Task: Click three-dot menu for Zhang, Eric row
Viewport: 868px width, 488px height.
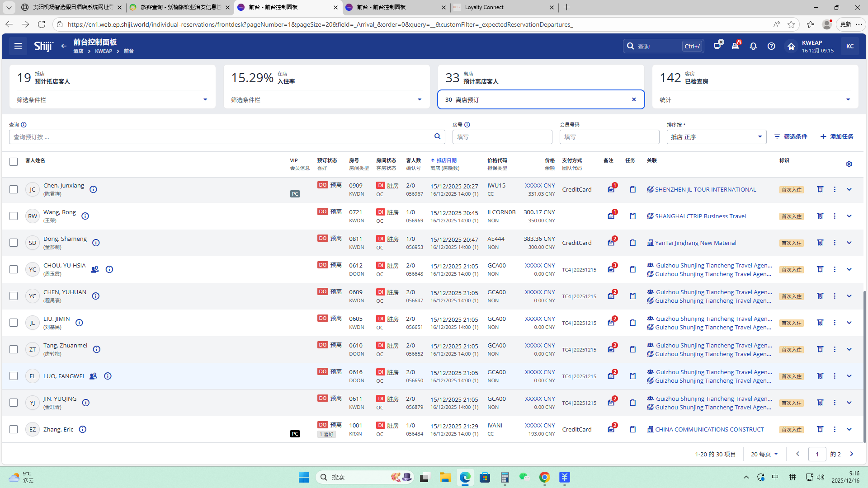Action: point(835,429)
